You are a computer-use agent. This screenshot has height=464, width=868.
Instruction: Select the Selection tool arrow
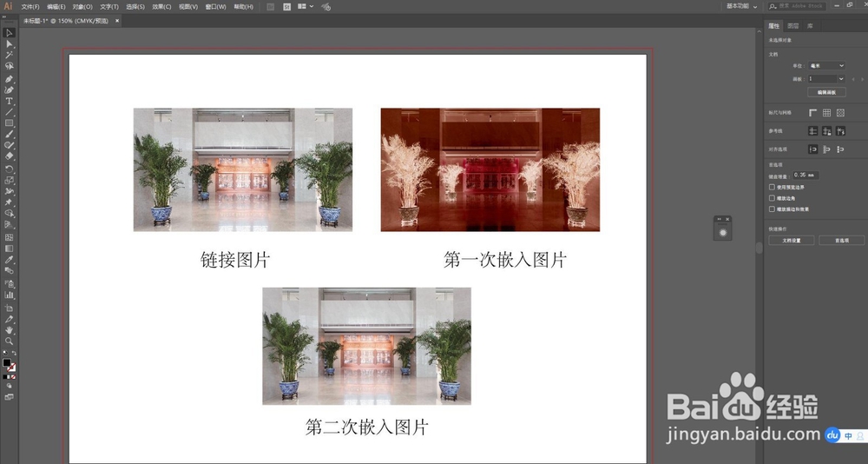[x=10, y=33]
